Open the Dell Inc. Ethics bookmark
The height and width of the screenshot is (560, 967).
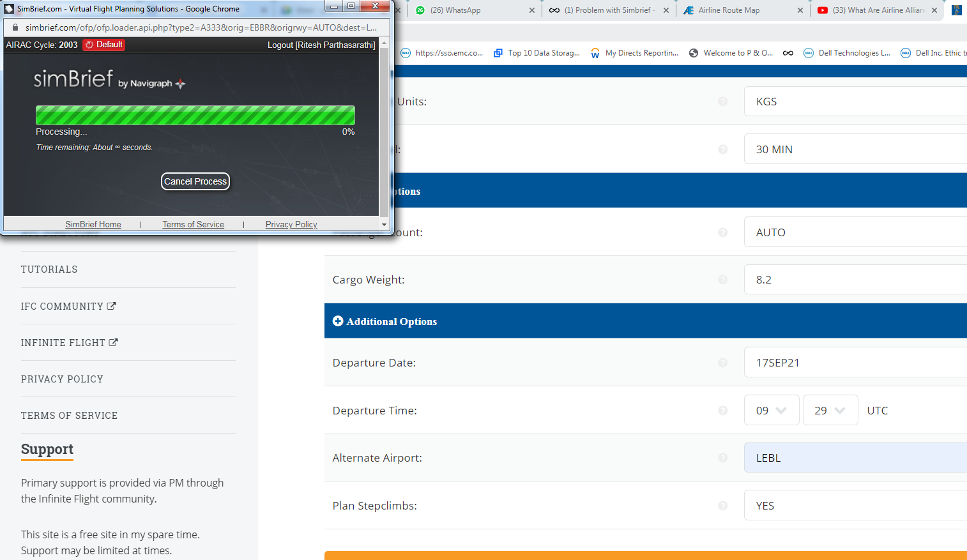[x=933, y=53]
